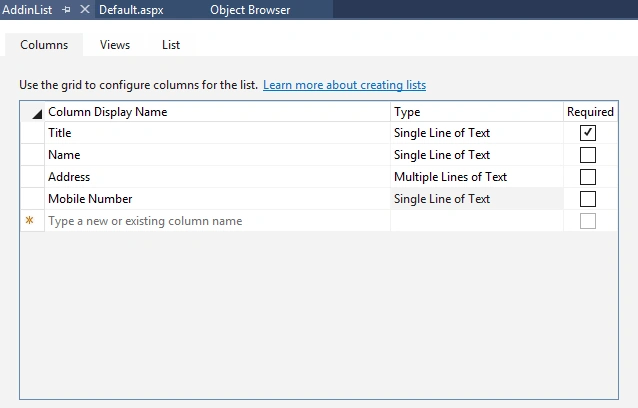Click the new row asterisk marker
638x408 pixels.
(29, 220)
